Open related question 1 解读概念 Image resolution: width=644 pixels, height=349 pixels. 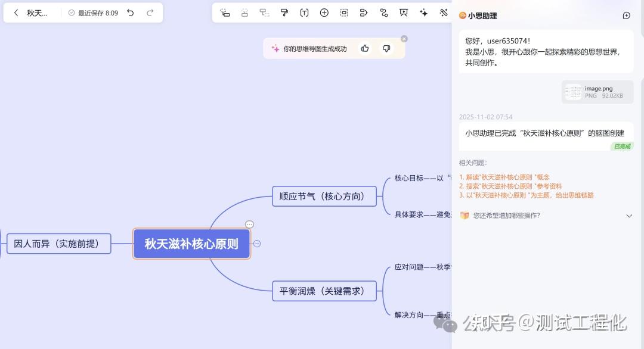[x=504, y=177]
